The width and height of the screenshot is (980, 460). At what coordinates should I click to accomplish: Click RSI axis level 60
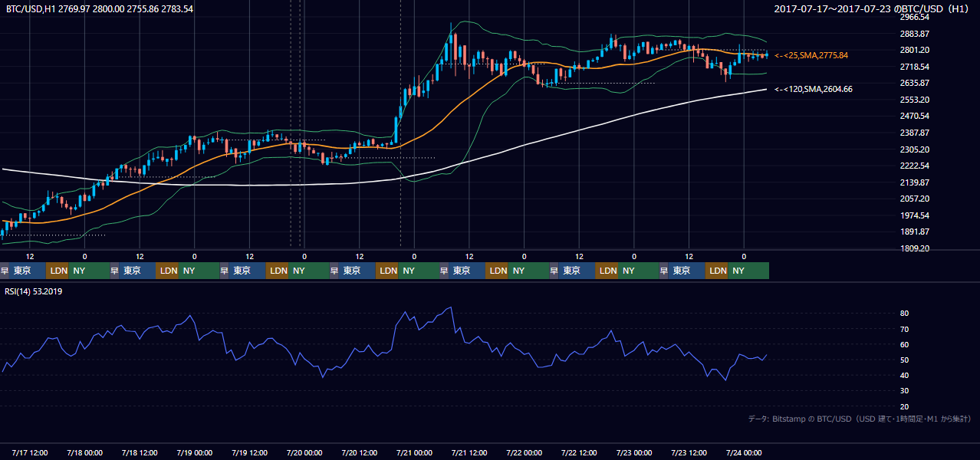[x=905, y=344]
